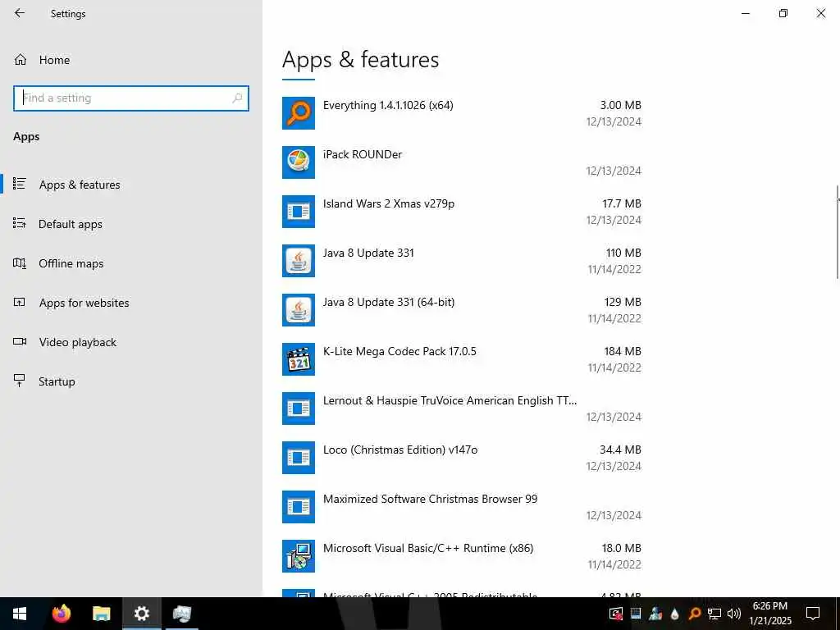Viewport: 840px width, 630px height.
Task: Open Apps for websites section
Action: (131, 303)
